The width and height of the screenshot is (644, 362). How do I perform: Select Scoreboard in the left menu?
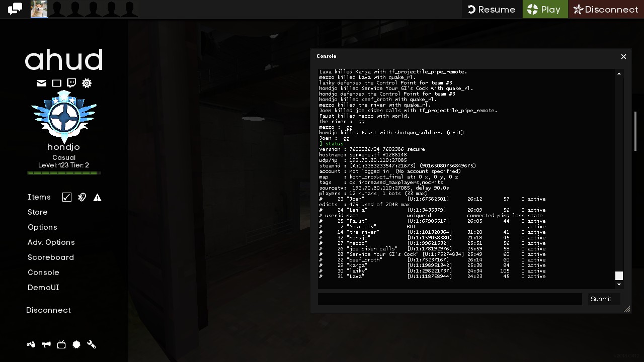tap(50, 257)
